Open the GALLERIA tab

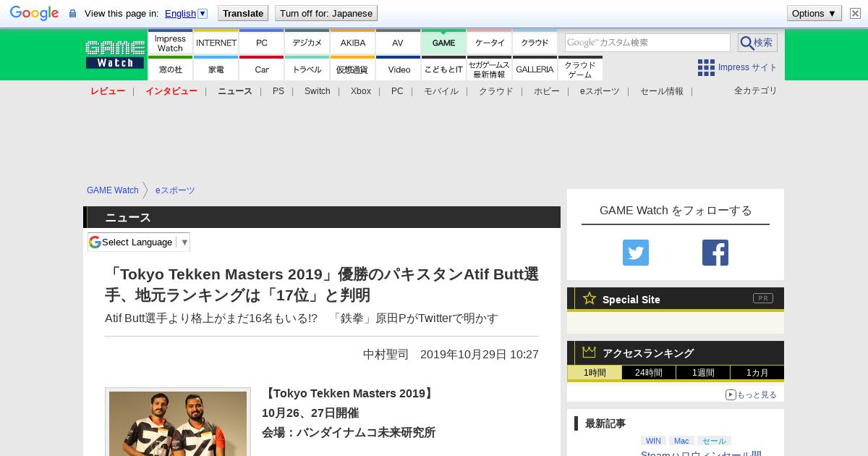click(535, 69)
